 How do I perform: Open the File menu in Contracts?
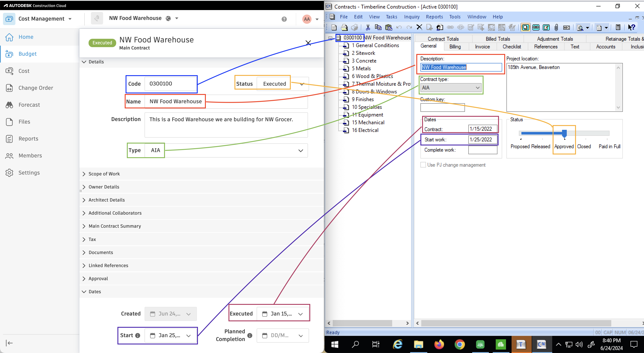[343, 17]
